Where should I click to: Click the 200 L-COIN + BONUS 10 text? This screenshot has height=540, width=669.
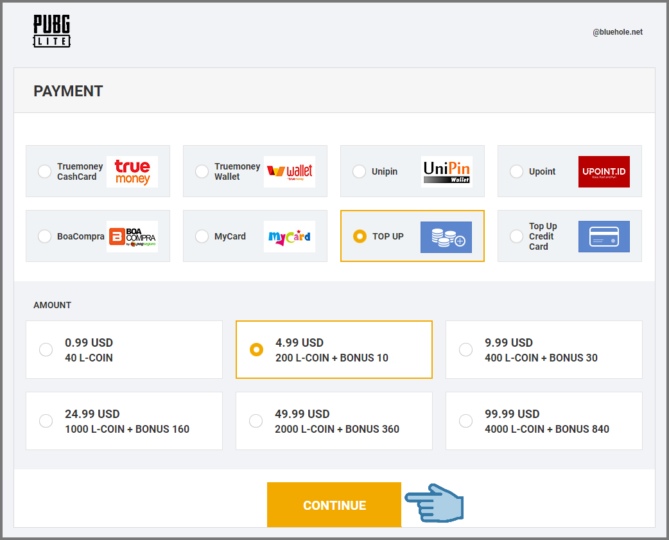coord(332,358)
